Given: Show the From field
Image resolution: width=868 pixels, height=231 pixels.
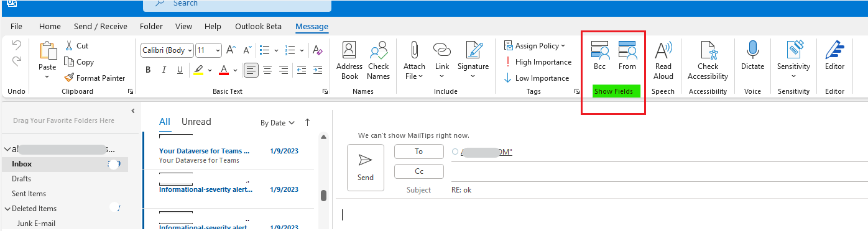Looking at the screenshot, I should click(x=627, y=56).
